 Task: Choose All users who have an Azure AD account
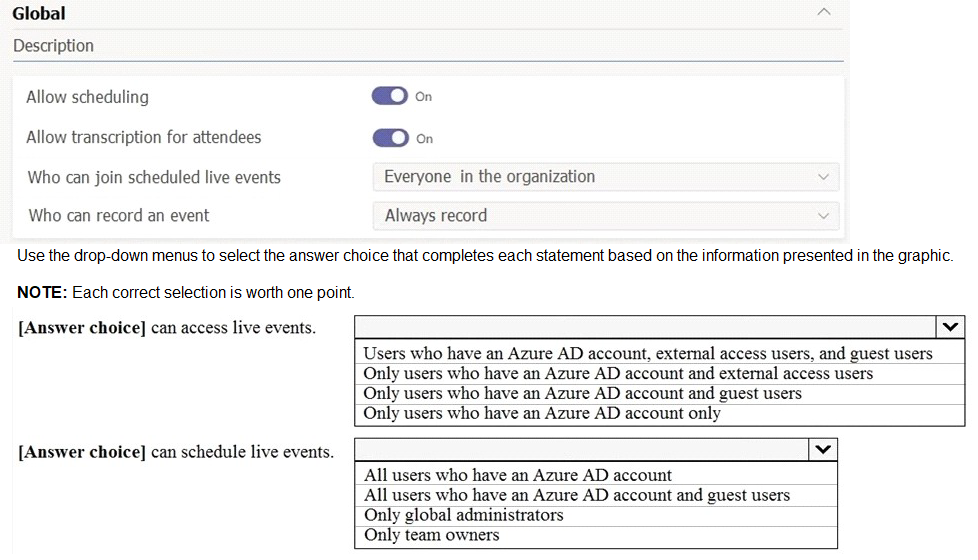(517, 475)
